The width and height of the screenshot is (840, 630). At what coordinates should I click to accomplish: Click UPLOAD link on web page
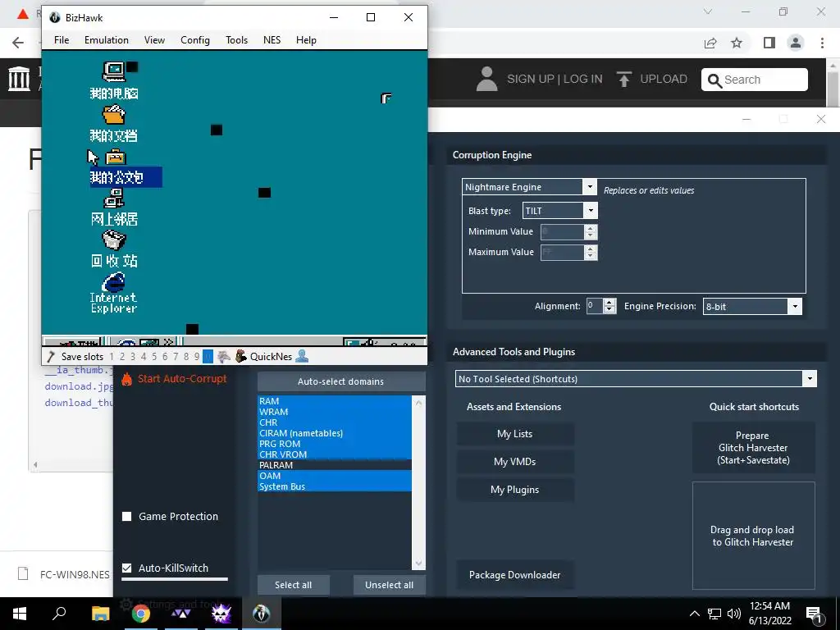tap(651, 80)
